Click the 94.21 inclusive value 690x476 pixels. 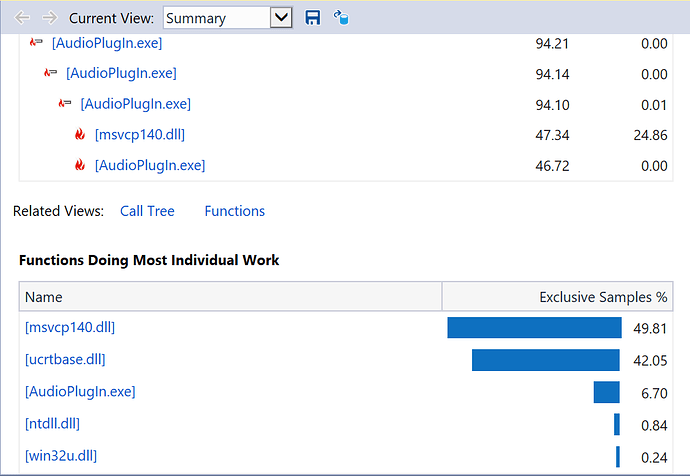(552, 44)
